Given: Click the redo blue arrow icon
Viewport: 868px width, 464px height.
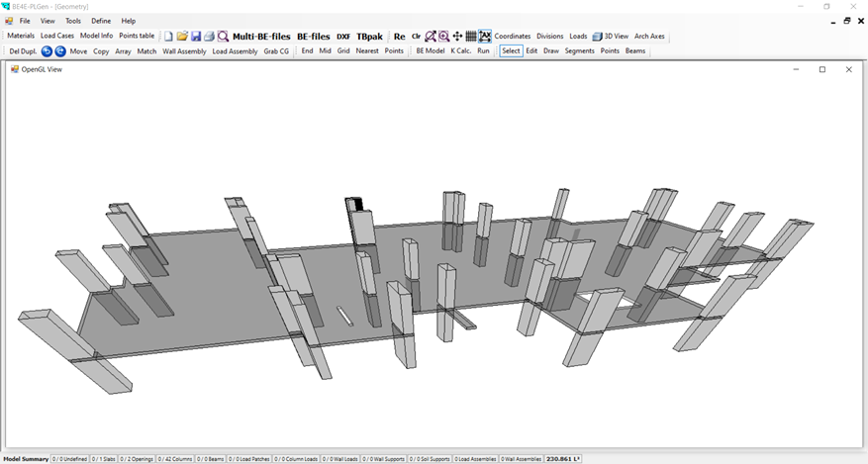Looking at the screenshot, I should point(60,50).
